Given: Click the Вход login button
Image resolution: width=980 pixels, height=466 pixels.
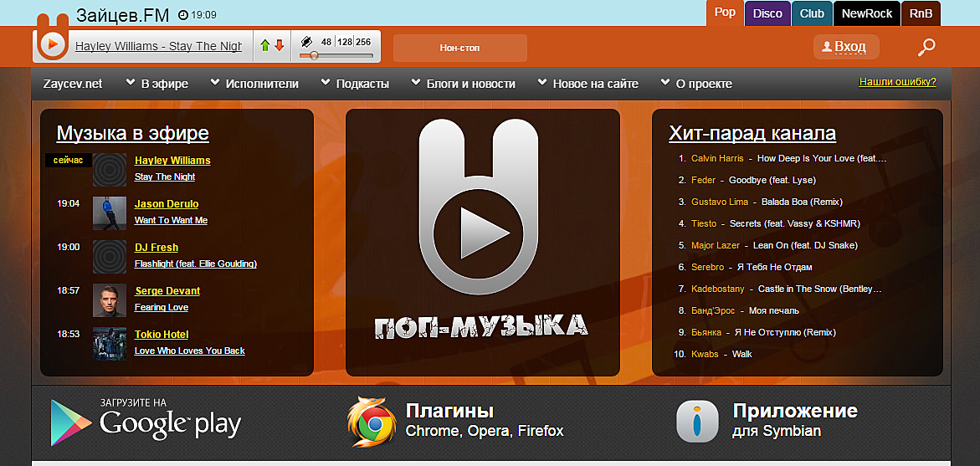Looking at the screenshot, I should point(846,47).
